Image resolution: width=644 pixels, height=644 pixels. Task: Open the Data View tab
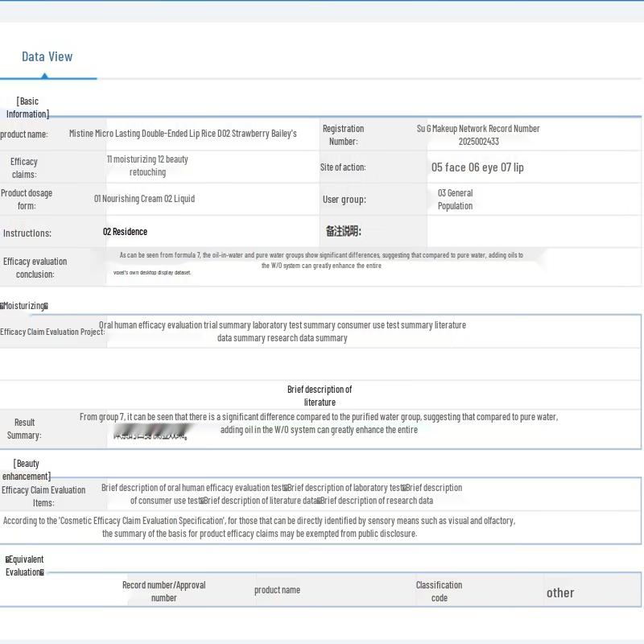tap(47, 56)
